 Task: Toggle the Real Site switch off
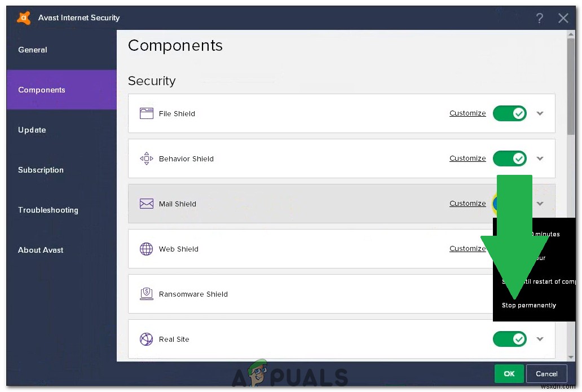(x=510, y=339)
